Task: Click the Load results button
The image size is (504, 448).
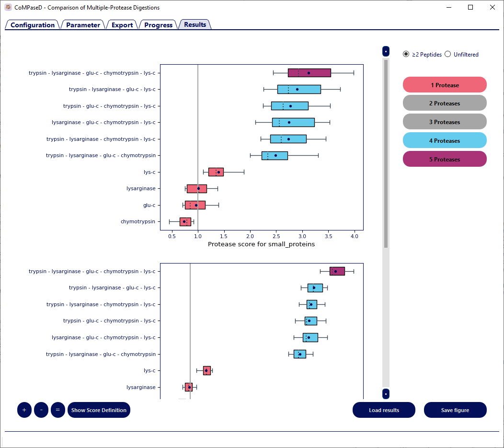Action: pos(384,410)
